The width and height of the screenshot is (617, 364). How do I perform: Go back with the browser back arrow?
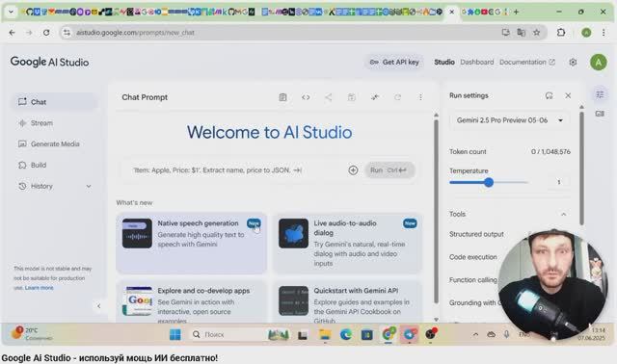(x=13, y=33)
